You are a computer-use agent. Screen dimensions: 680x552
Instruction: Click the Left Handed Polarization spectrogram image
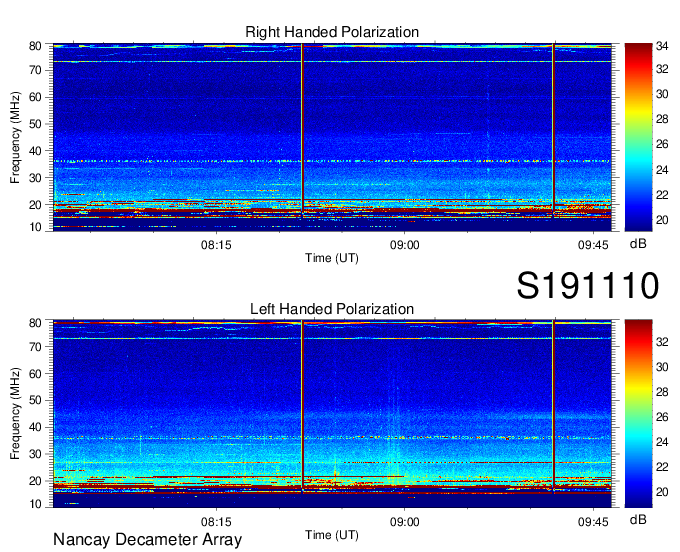[332, 413]
